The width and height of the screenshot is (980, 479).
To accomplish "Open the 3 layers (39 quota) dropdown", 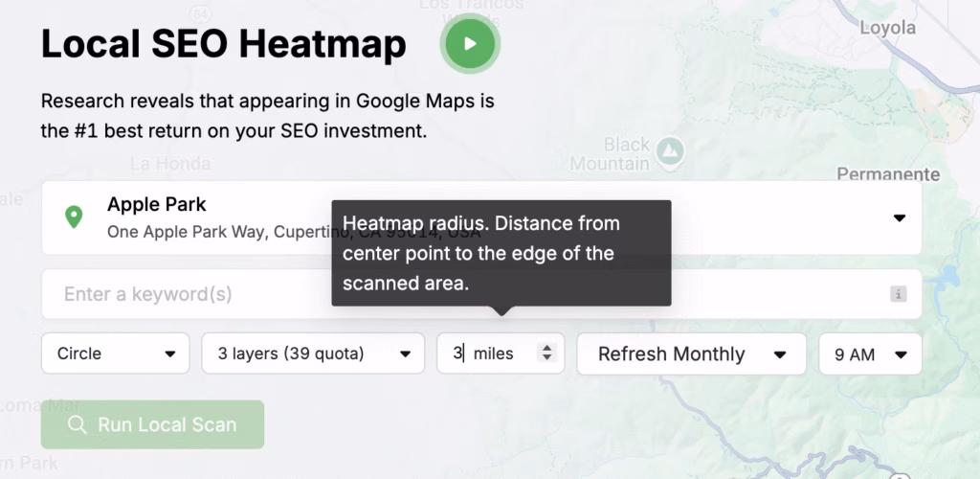I will (x=312, y=354).
